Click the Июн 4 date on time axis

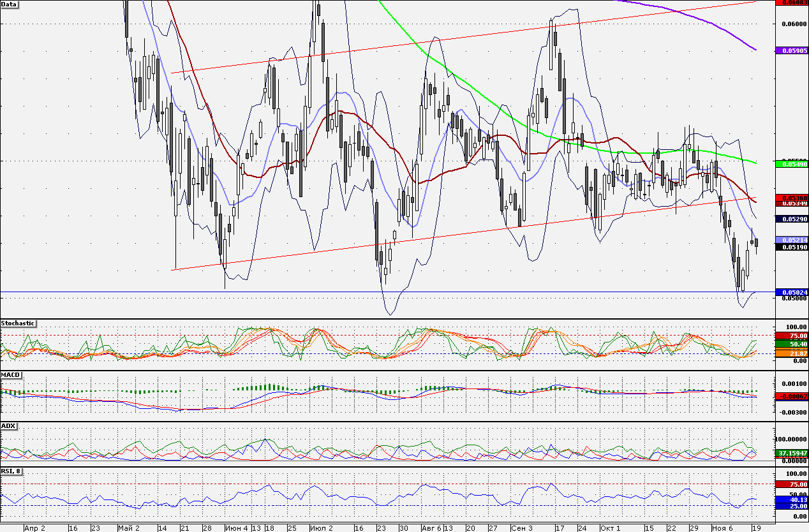[237, 528]
